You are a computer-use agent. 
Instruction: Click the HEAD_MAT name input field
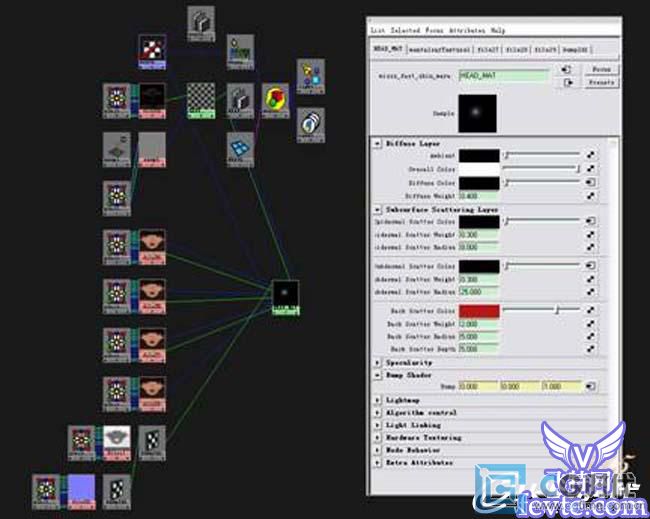(x=503, y=75)
